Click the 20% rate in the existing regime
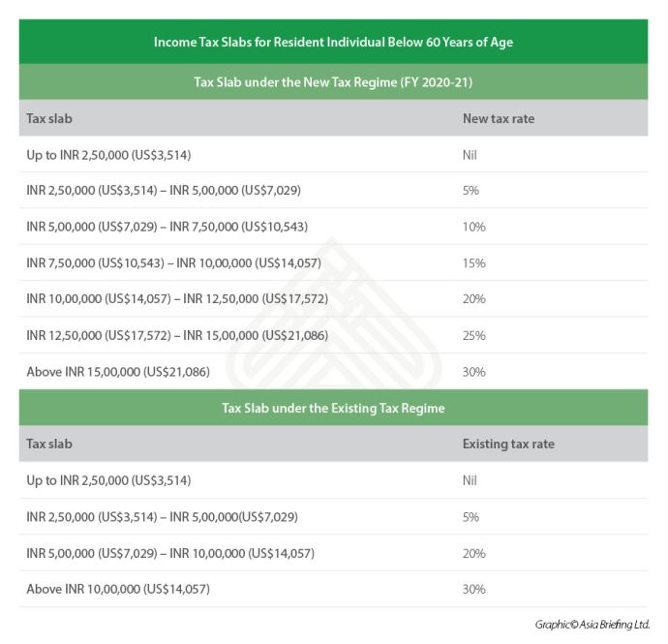The height and width of the screenshot is (644, 668). tap(473, 553)
